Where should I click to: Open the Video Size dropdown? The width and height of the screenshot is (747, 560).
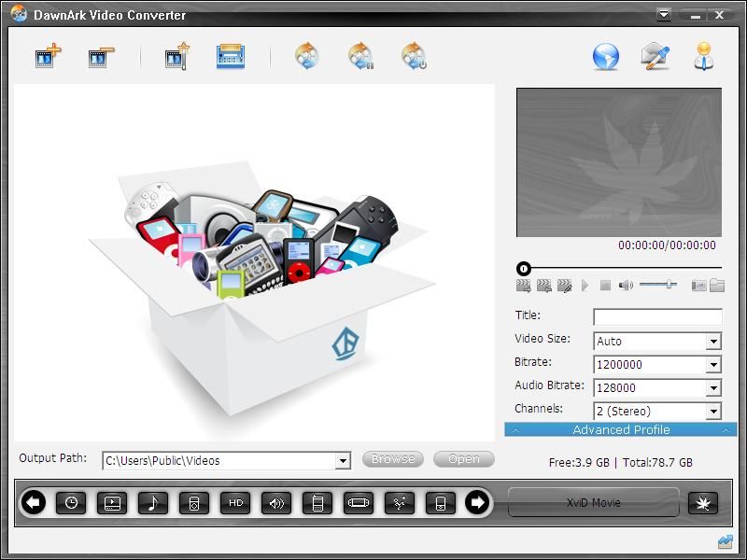(x=713, y=342)
